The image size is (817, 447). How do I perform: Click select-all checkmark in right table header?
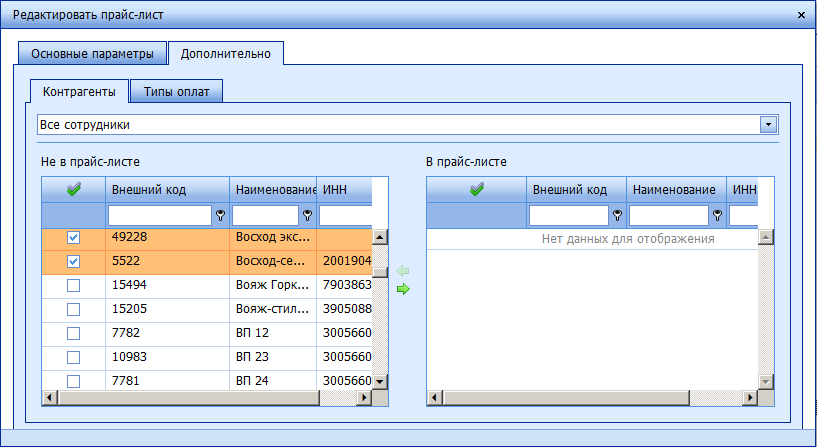point(476,189)
